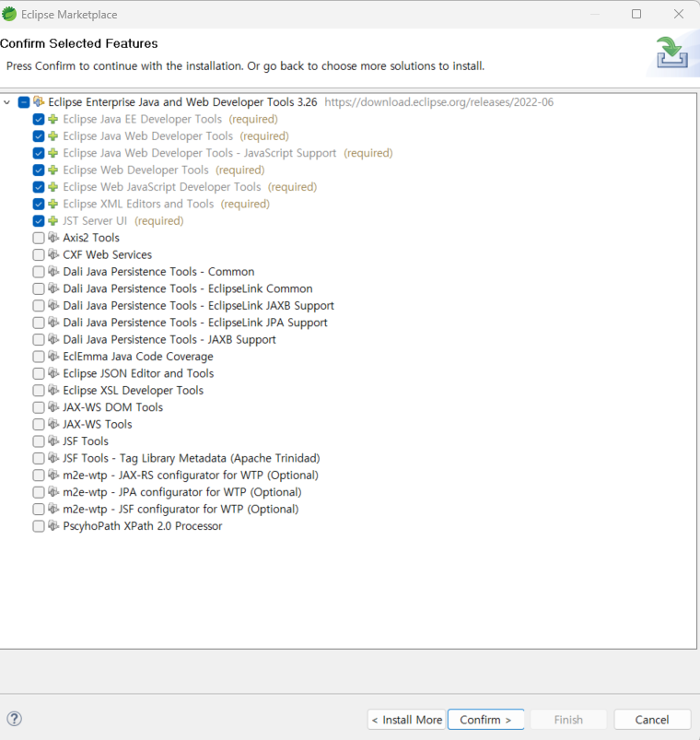Select 'm2e-wtp - JPA configurator for WTP (Optional)' label
The width and height of the screenshot is (700, 740).
coord(182,492)
